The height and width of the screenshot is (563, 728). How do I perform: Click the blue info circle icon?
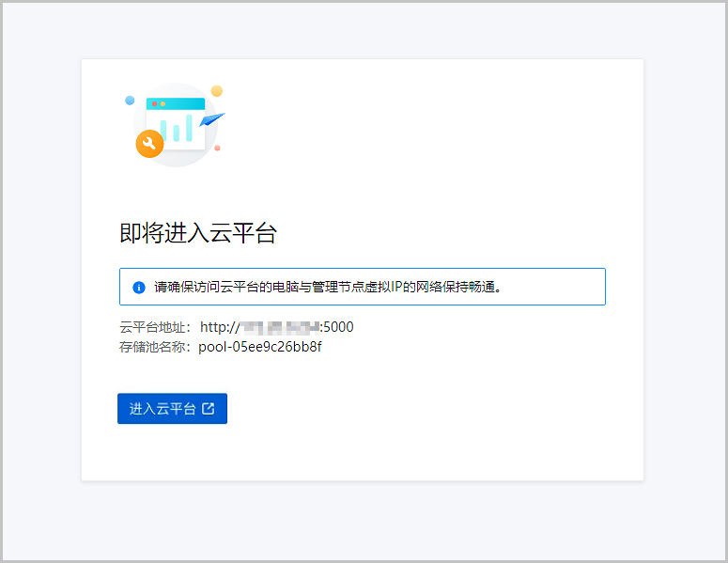139,288
